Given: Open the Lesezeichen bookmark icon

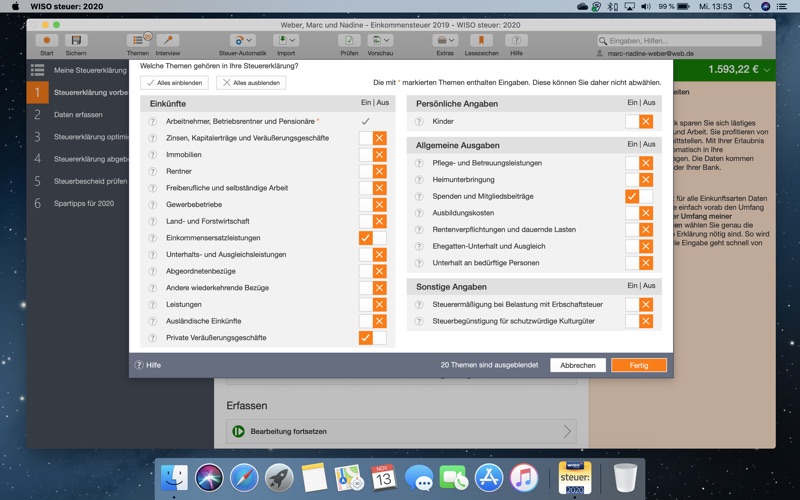Looking at the screenshot, I should coord(481,40).
